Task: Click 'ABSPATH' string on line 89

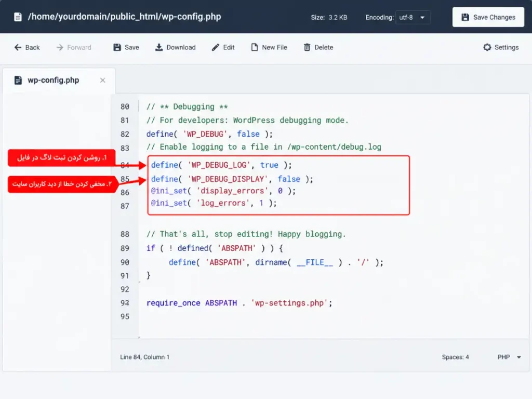Action: (x=236, y=248)
